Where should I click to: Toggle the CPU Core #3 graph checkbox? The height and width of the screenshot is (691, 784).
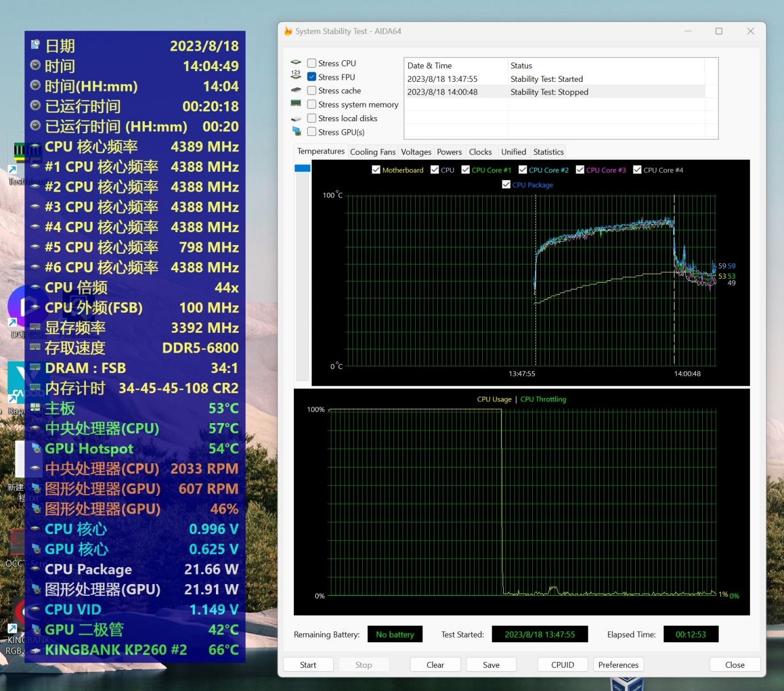click(x=580, y=169)
